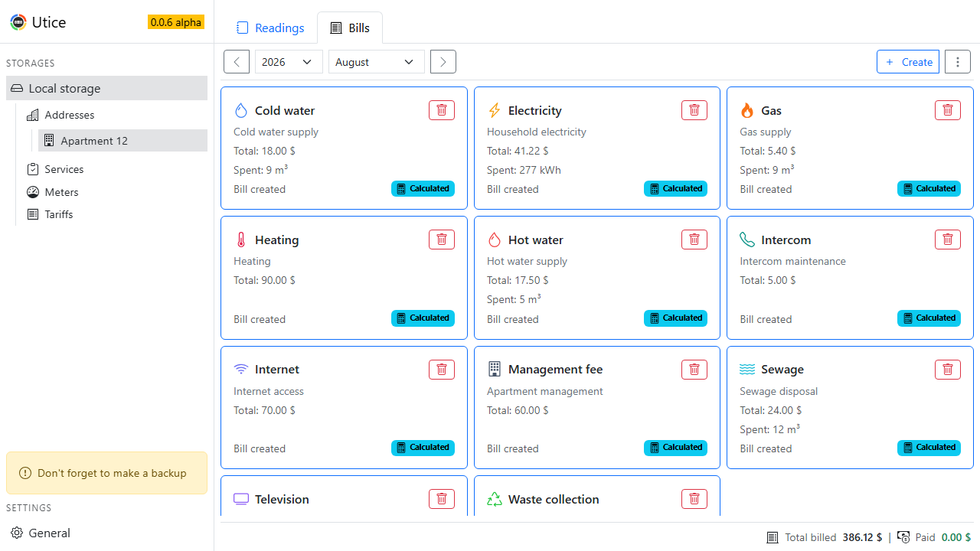Click the Calculated badge on Internet
Screen dimensions: 980x551
coord(423,447)
